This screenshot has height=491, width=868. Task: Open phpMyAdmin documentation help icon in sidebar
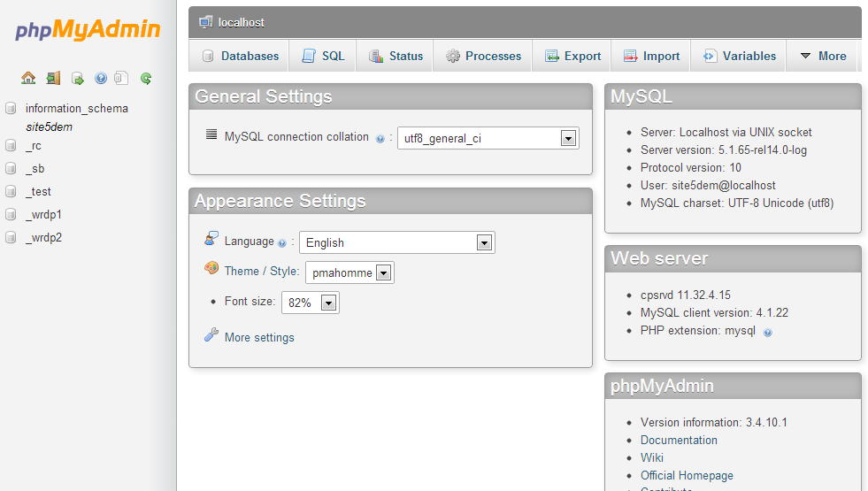point(101,78)
